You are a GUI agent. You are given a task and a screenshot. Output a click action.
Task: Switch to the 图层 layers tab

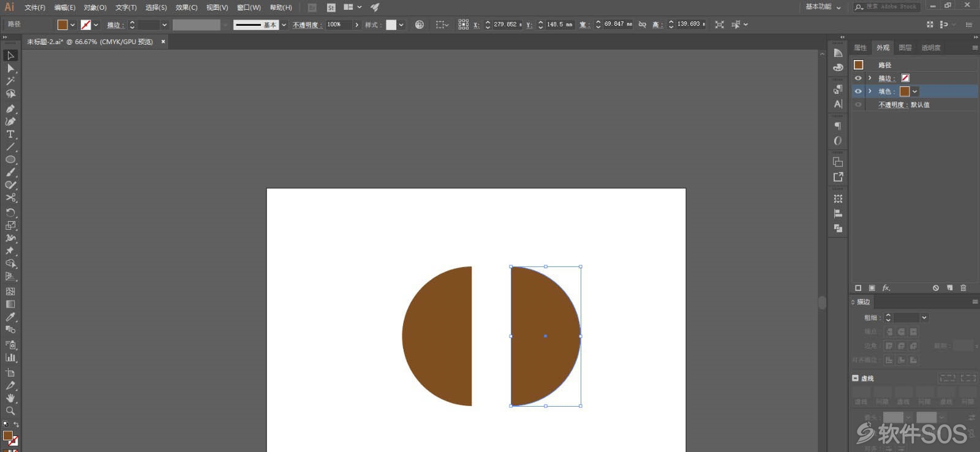tap(905, 48)
